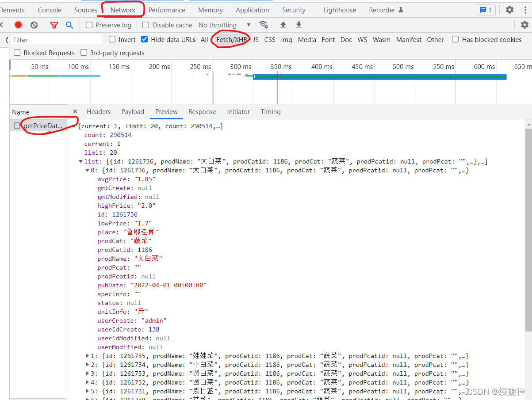Filter requests by Media

pos(307,39)
